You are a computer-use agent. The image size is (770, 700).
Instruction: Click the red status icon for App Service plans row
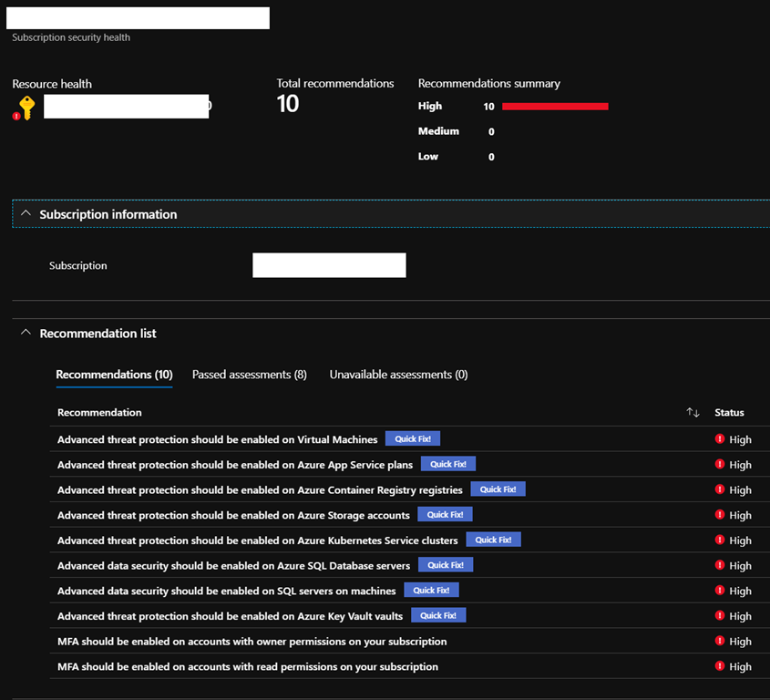click(x=720, y=465)
